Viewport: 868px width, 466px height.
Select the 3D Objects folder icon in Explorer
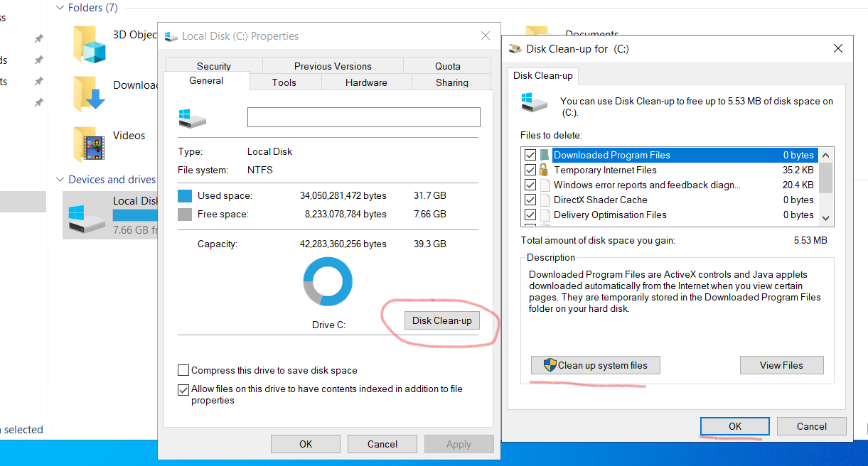point(89,44)
